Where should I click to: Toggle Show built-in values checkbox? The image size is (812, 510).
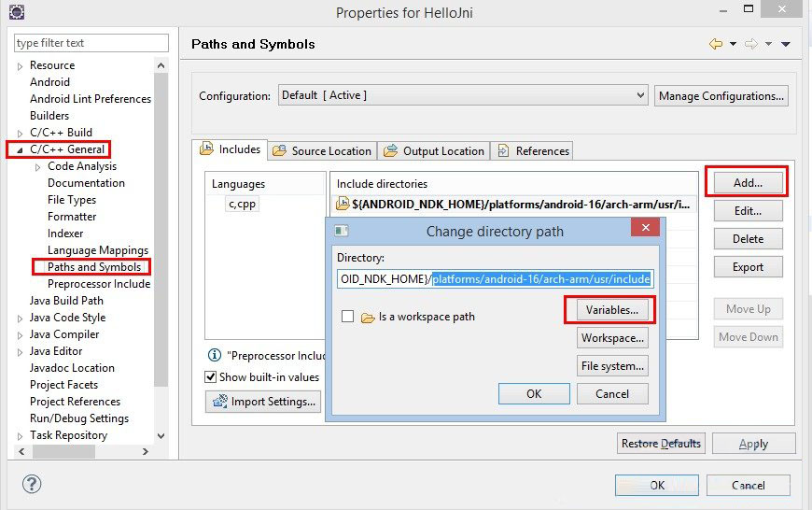point(211,376)
